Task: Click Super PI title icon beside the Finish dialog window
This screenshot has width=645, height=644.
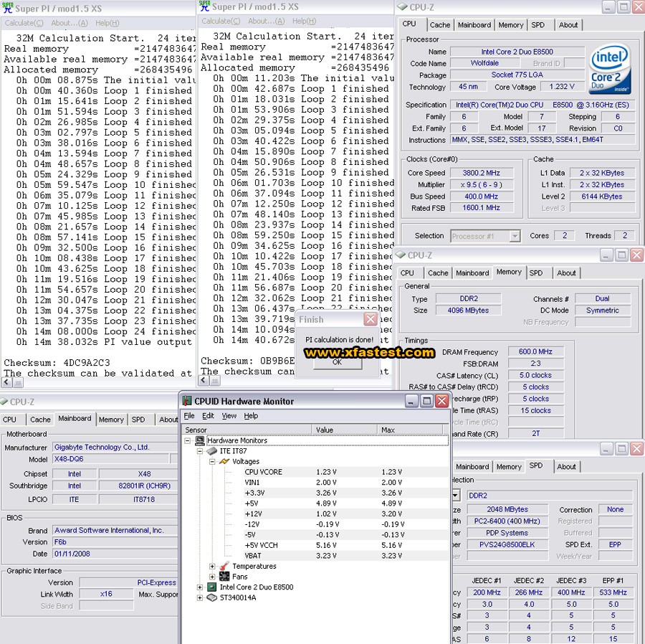Action: (204, 6)
